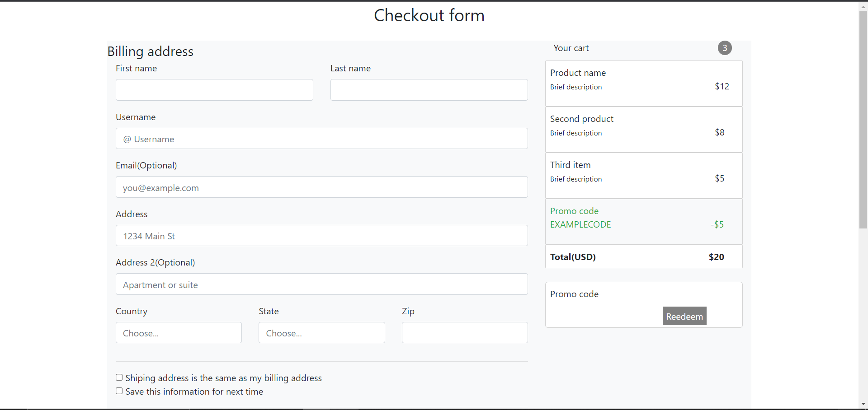Click the 'Second product' cart item
The height and width of the screenshot is (410, 868).
point(644,130)
